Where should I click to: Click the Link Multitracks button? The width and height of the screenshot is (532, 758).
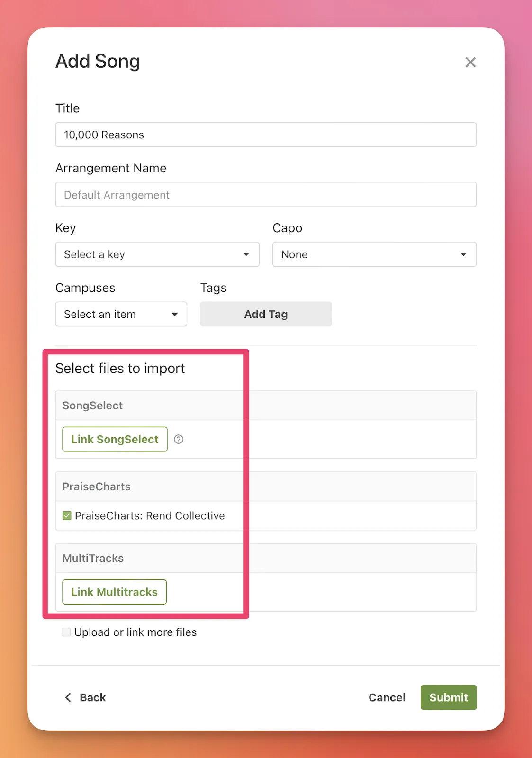point(114,592)
